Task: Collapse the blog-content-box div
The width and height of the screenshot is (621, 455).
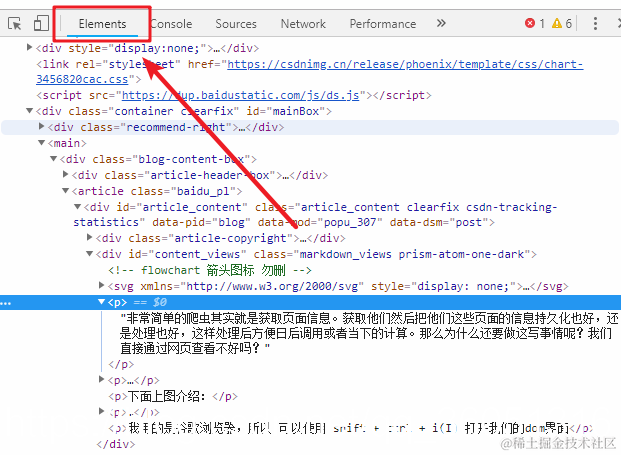Action: click(53, 158)
